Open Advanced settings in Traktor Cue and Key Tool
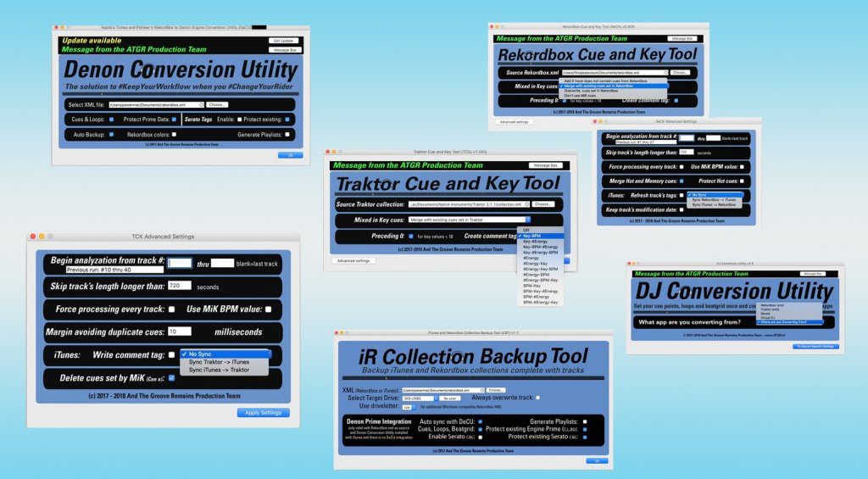 click(x=353, y=260)
